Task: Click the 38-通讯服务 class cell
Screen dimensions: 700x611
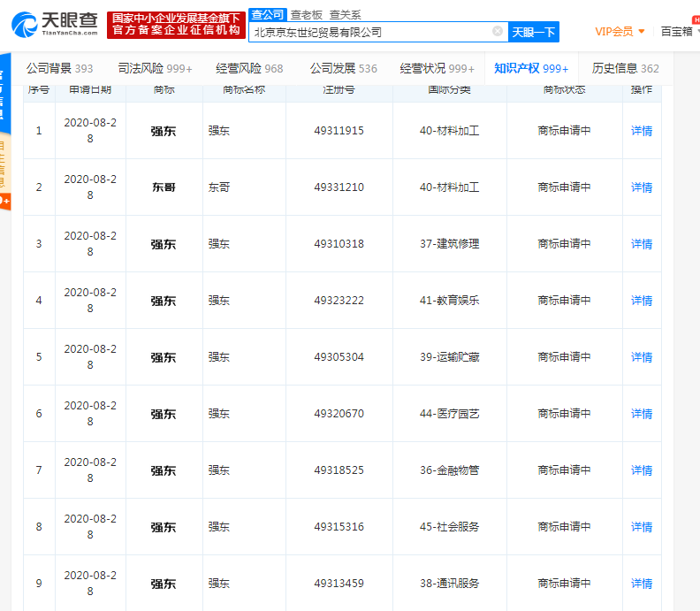Action: 450,584
